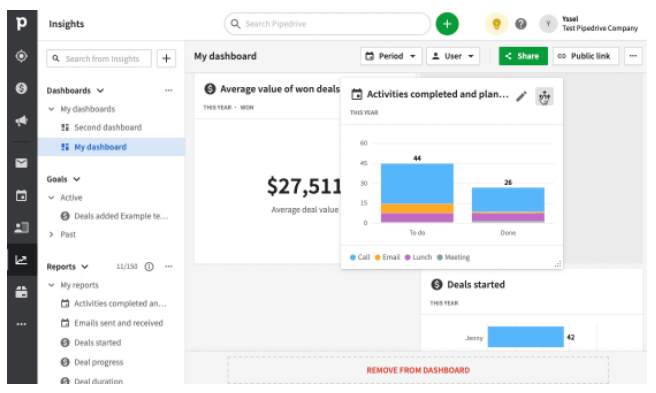This screenshot has height=393, width=656.
Task: Expand the Past goals node
Action: point(51,234)
